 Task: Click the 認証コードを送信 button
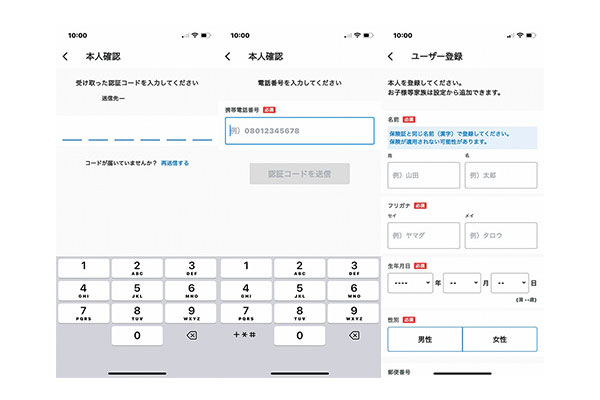tap(299, 174)
